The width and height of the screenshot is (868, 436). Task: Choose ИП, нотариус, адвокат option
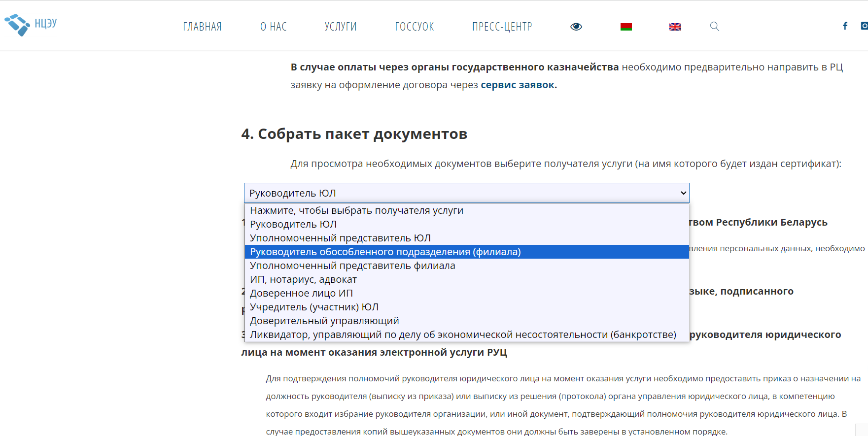[467, 279]
